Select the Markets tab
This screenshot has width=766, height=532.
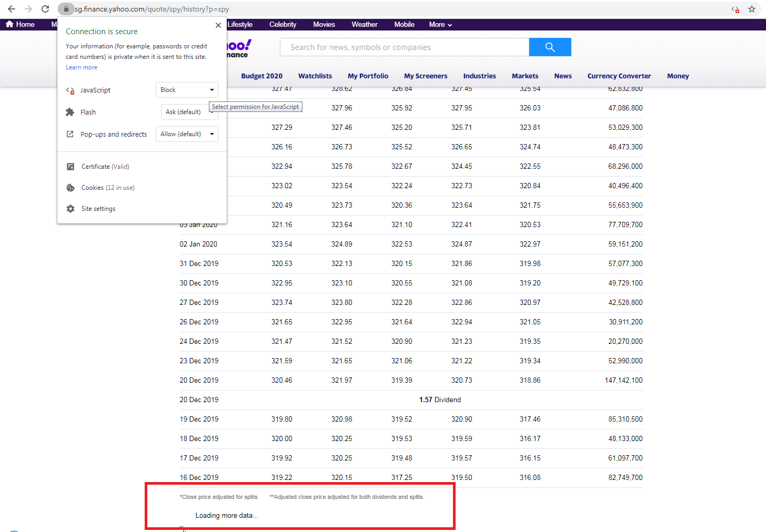click(x=525, y=76)
